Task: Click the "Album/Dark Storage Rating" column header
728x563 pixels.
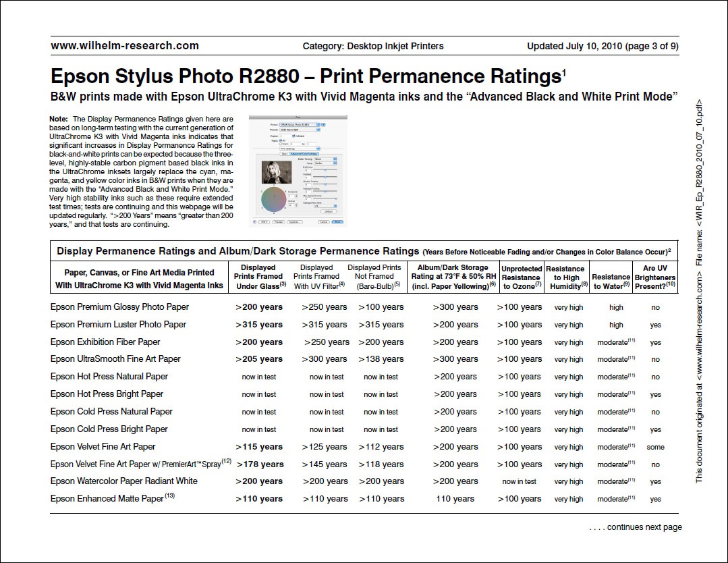Action: (x=453, y=277)
